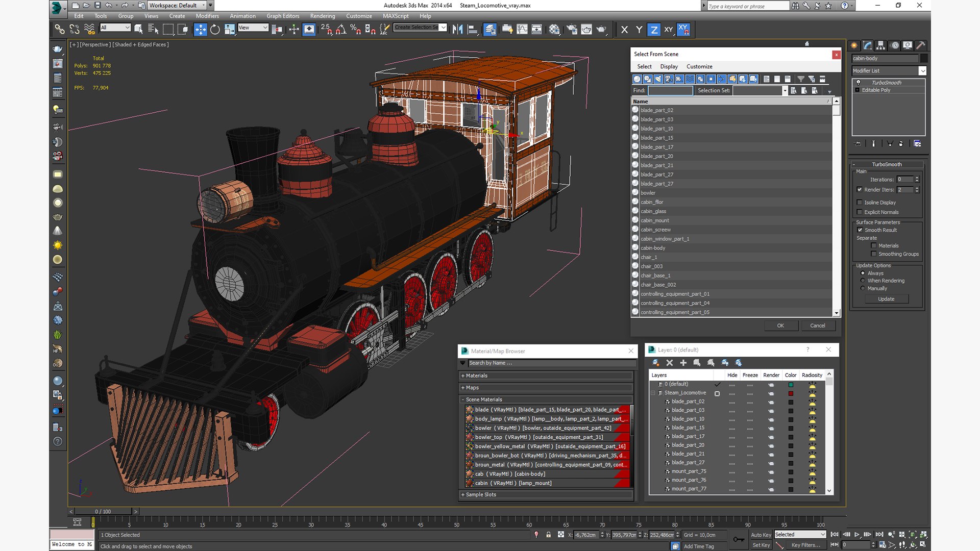Click the Move transform tool icon
This screenshot has width=980, height=551.
[x=200, y=28]
